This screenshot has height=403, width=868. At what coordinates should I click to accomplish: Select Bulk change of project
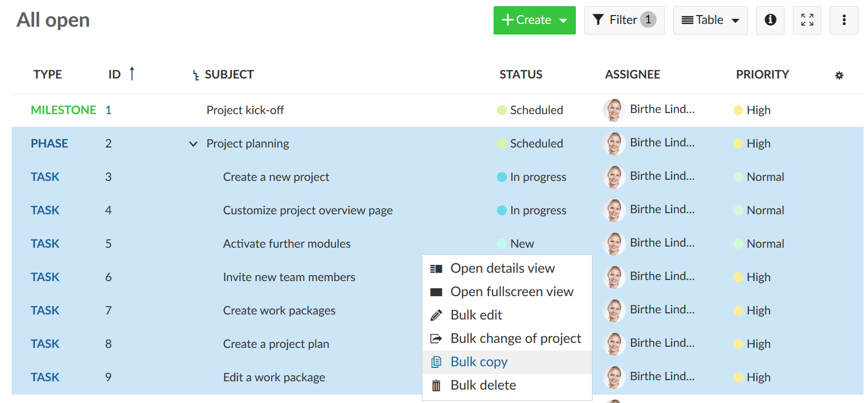[x=515, y=338]
